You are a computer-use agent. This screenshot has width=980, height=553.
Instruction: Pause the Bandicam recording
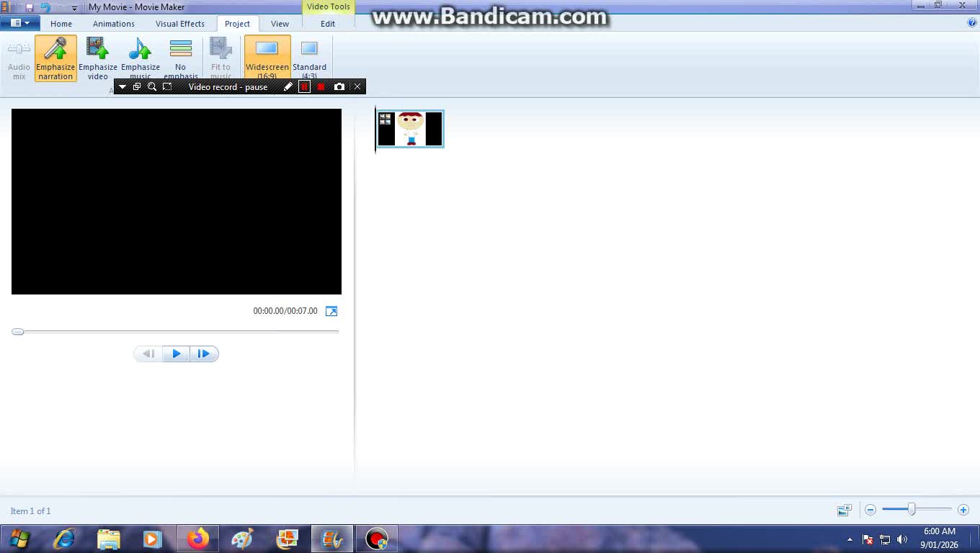[304, 86]
